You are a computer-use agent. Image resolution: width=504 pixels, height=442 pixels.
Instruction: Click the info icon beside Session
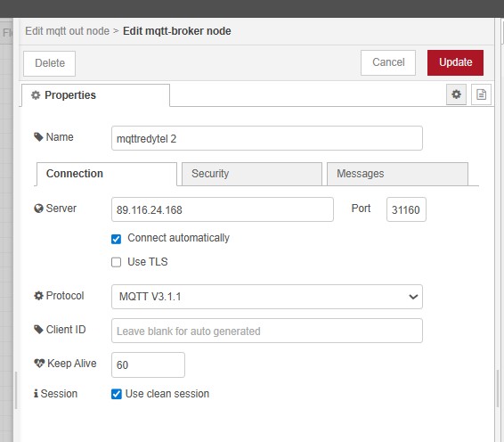pos(36,393)
